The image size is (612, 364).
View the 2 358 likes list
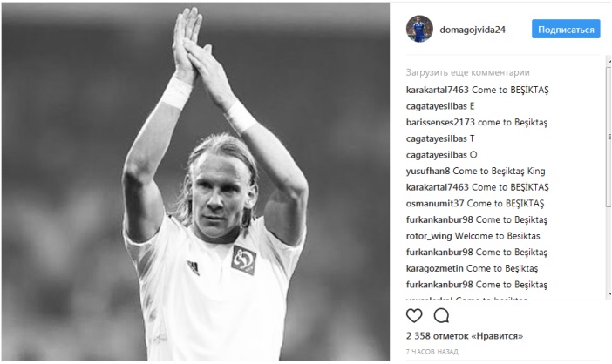point(465,336)
